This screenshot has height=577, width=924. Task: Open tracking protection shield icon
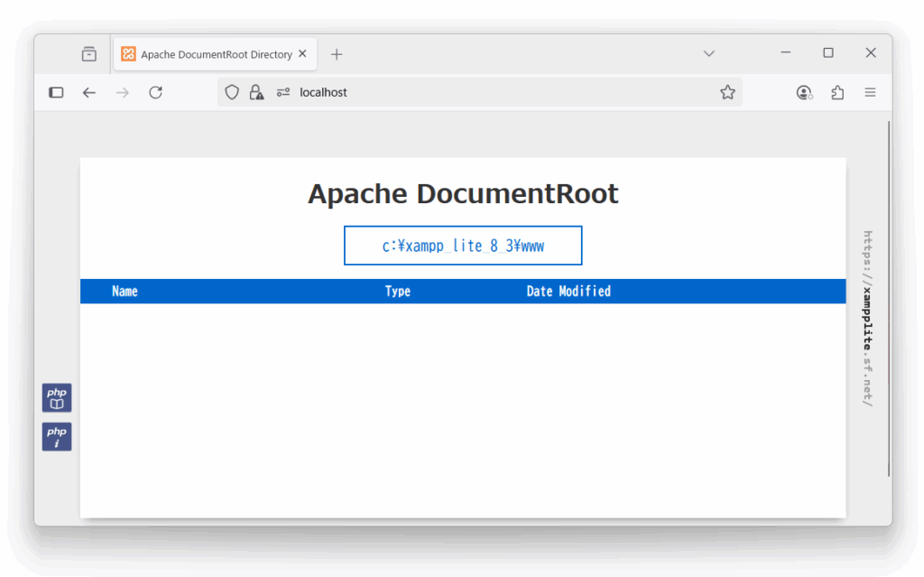tap(232, 92)
